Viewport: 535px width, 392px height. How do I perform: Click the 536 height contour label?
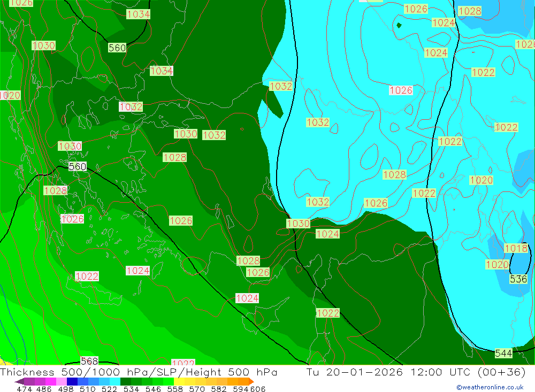[x=518, y=279]
